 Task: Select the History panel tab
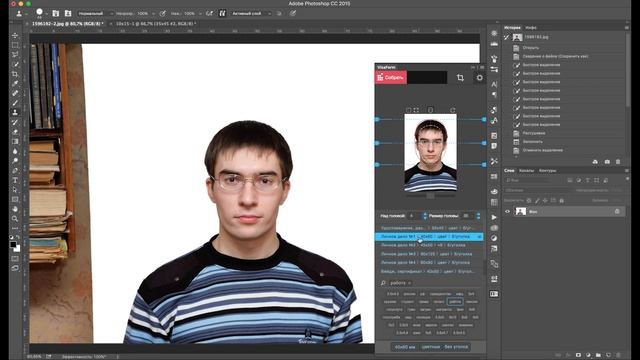click(x=512, y=27)
